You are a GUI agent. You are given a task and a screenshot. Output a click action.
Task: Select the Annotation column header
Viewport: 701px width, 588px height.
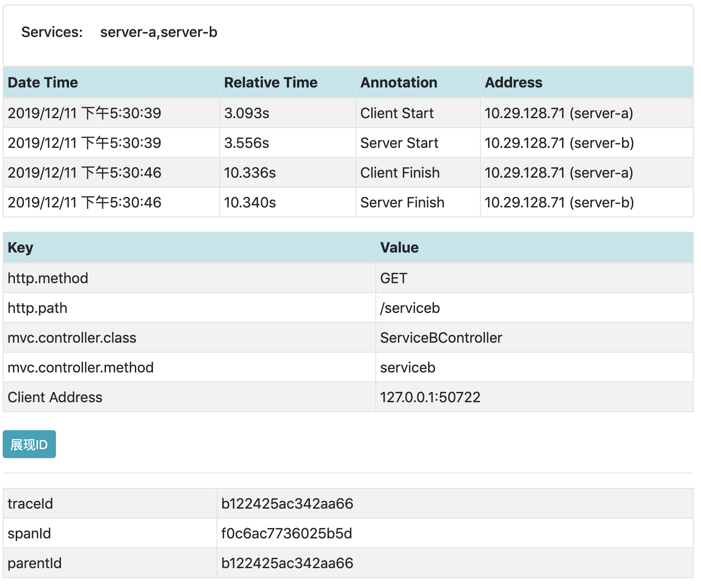(x=399, y=83)
